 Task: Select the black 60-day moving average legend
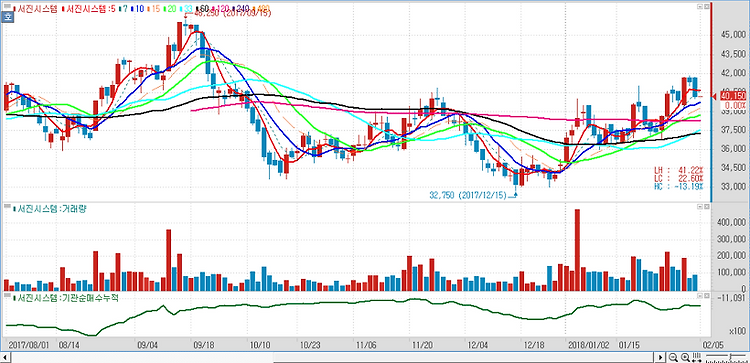click(203, 9)
